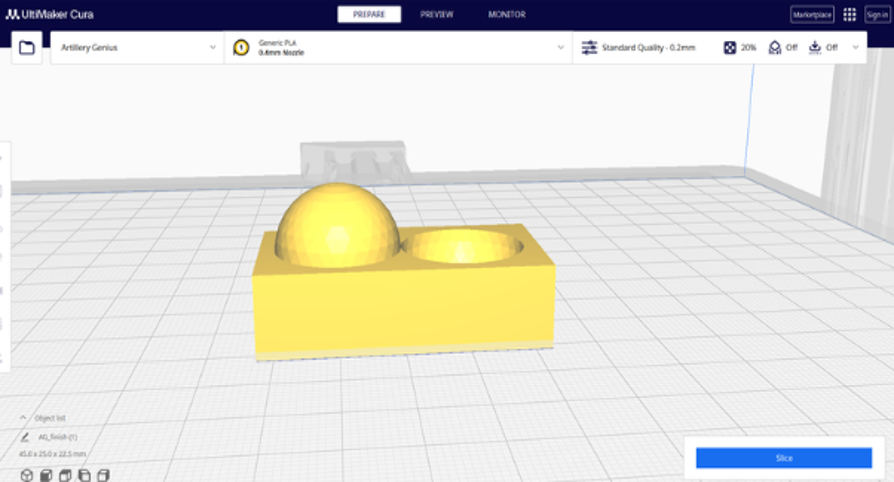Switch to left side view cube icon

[x=84, y=475]
